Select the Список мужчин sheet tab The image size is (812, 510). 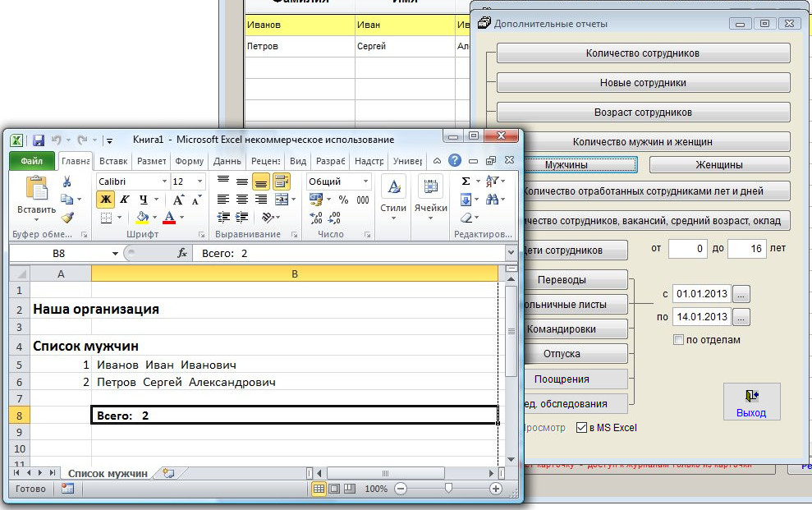pyautogui.click(x=108, y=473)
